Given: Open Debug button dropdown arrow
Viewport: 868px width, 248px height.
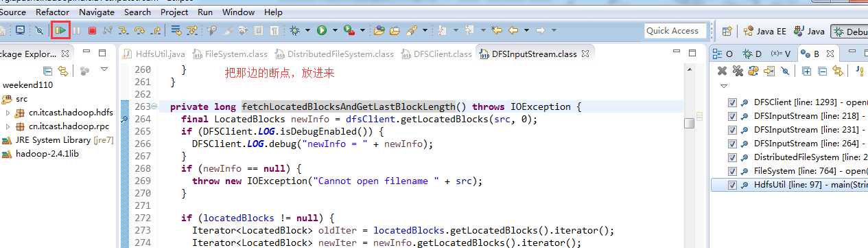Looking at the screenshot, I should click(x=307, y=30).
